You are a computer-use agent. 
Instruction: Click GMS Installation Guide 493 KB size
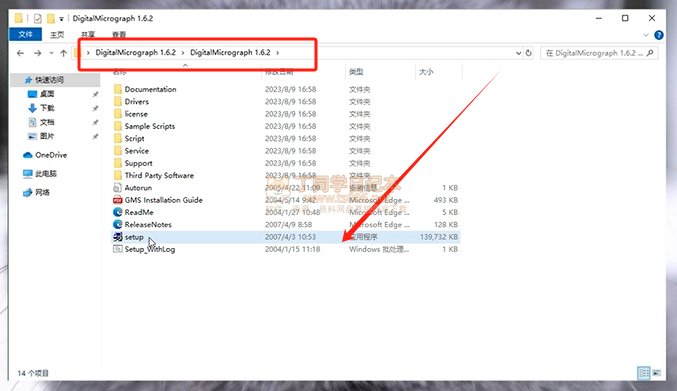(x=446, y=200)
